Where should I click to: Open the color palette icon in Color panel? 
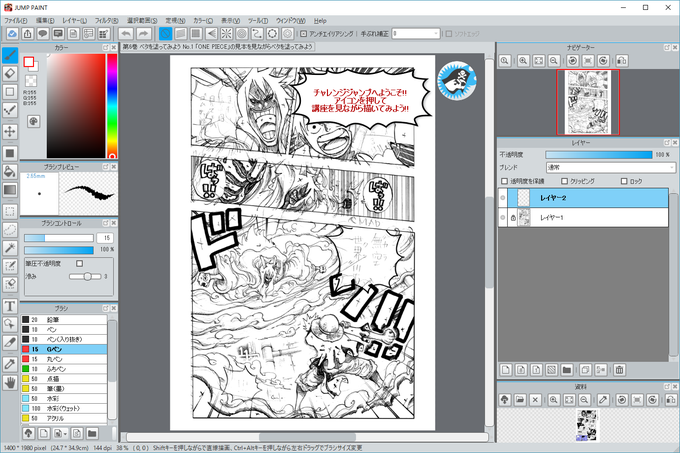point(33,121)
